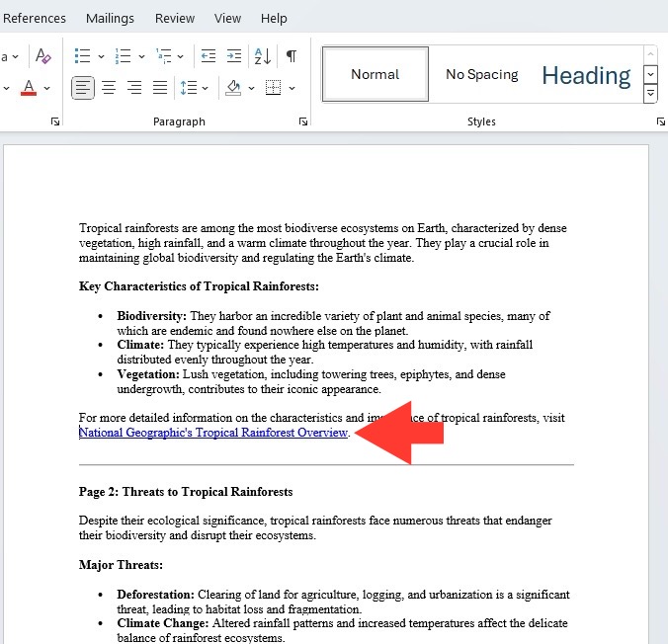Viewport: 668px width, 644px height.
Task: Increase the paragraph indent
Action: coord(234,55)
